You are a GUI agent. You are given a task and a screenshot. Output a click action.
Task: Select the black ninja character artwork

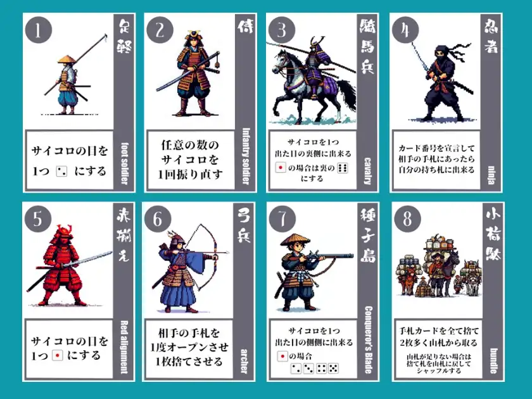coord(441,82)
